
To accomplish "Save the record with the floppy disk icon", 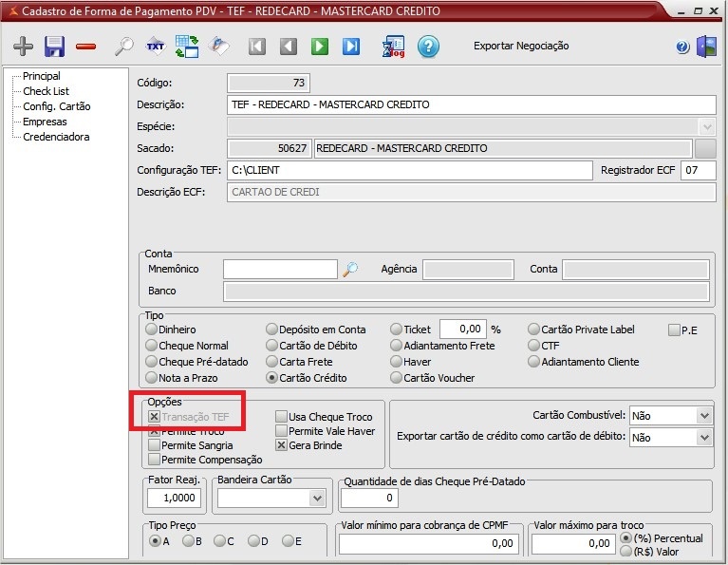I will coord(54,47).
